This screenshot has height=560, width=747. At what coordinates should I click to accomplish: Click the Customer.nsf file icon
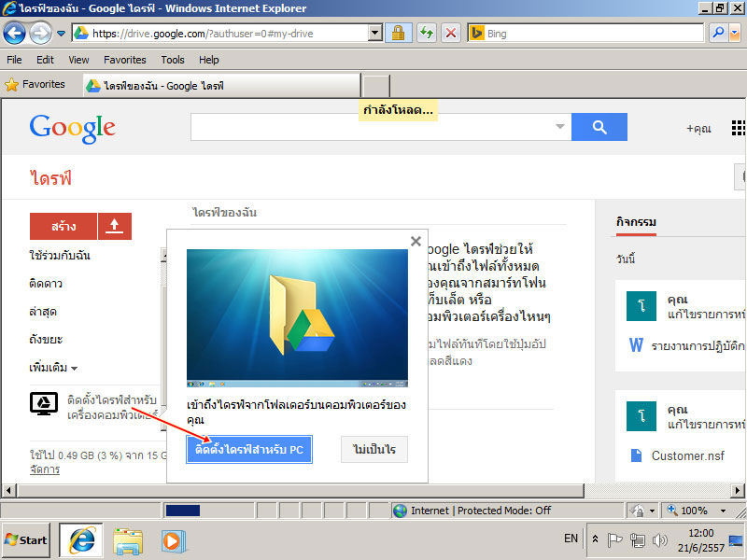click(636, 455)
